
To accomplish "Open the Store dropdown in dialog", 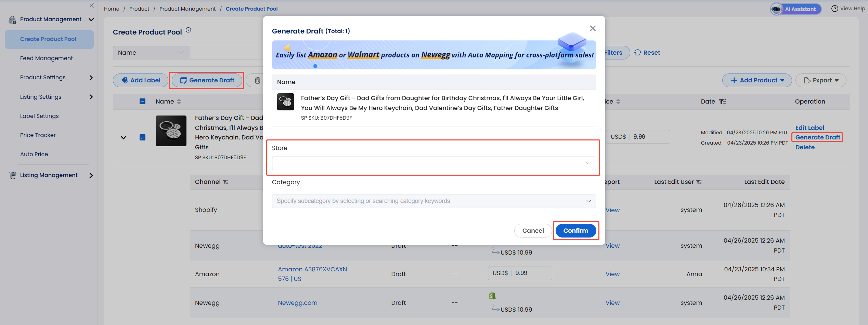I will click(x=434, y=163).
